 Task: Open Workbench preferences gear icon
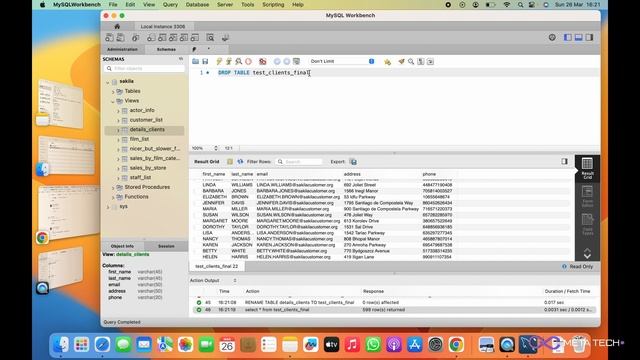pyautogui.click(x=552, y=37)
